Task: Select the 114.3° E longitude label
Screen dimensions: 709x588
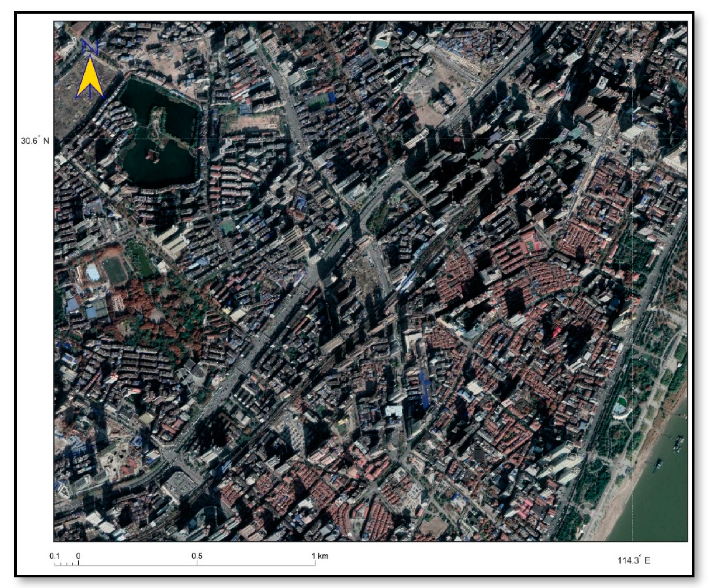Action: [634, 560]
